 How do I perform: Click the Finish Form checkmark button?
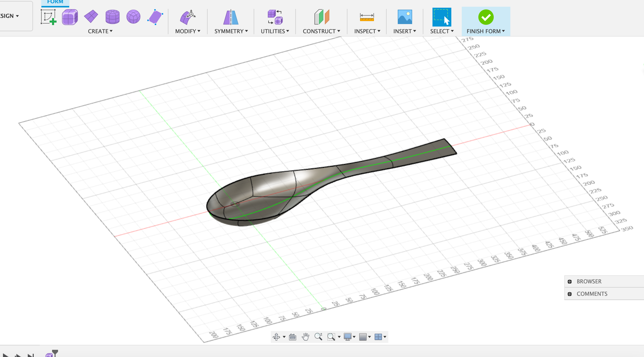pyautogui.click(x=486, y=17)
